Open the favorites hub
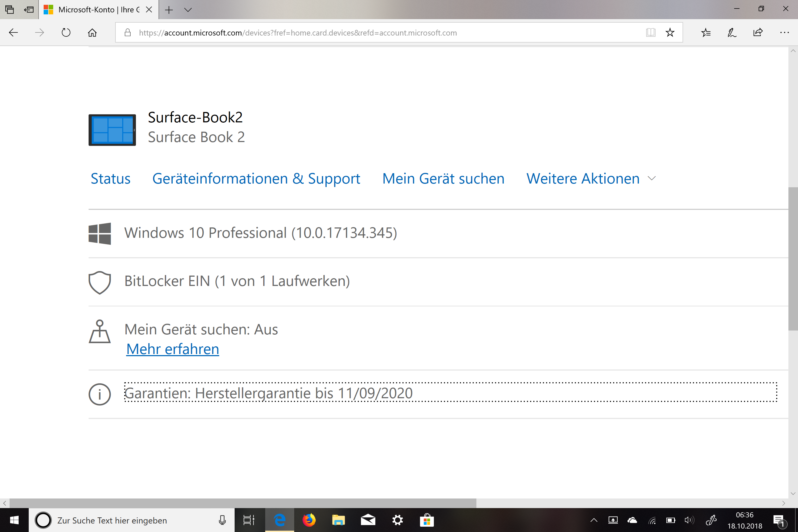Screen dimensions: 798x532 [x=706, y=32]
